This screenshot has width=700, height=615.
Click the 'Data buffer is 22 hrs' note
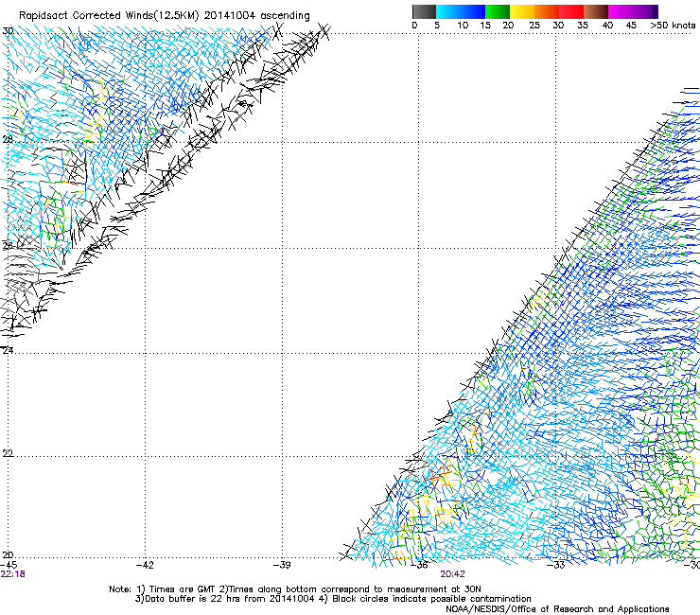click(x=333, y=599)
